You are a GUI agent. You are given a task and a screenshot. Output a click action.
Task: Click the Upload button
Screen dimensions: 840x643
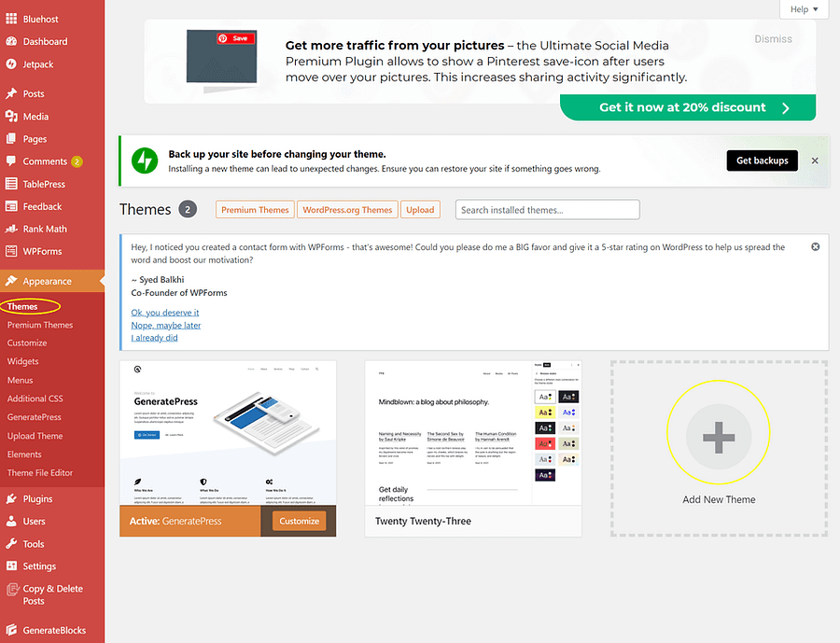tap(420, 209)
